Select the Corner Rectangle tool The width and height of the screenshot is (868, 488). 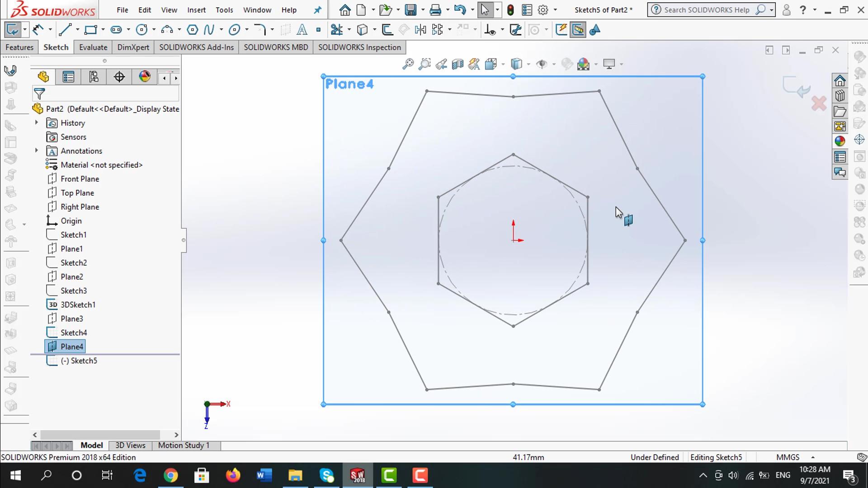(x=91, y=30)
